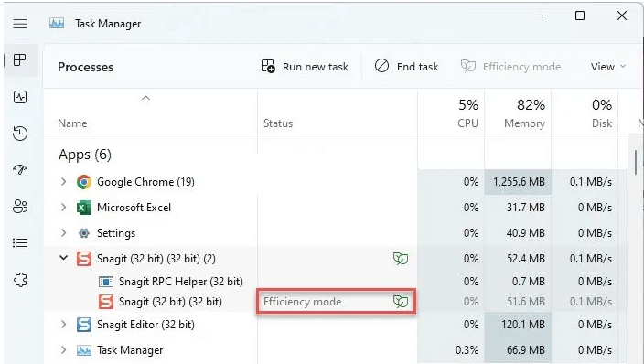
Task: Click the 1,255.6 MB memory value
Action: tap(519, 182)
